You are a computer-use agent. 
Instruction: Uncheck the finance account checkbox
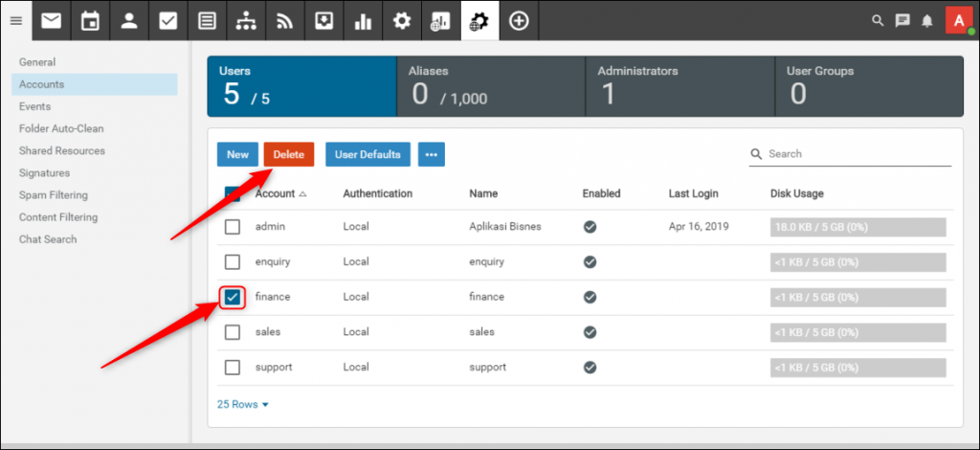[233, 297]
